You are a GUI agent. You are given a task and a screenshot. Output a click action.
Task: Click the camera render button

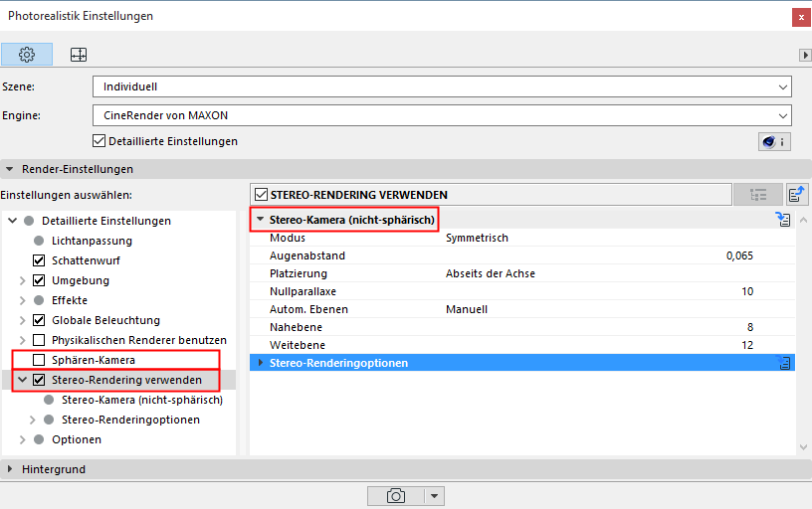coord(396,496)
